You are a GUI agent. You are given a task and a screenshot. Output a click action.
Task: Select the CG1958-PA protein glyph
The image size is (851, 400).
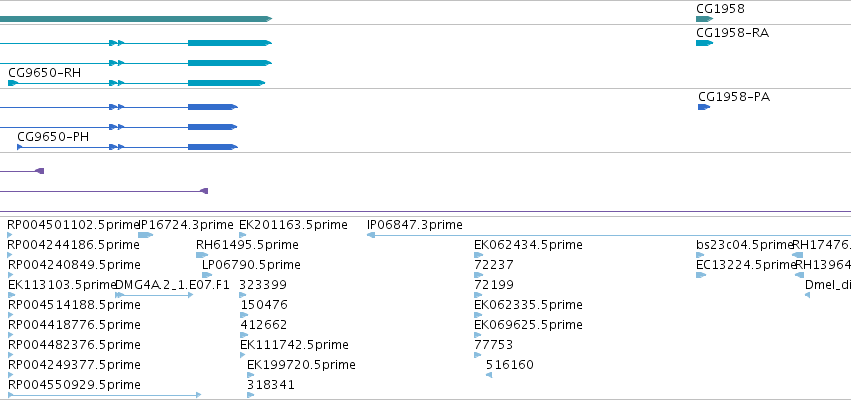click(704, 107)
